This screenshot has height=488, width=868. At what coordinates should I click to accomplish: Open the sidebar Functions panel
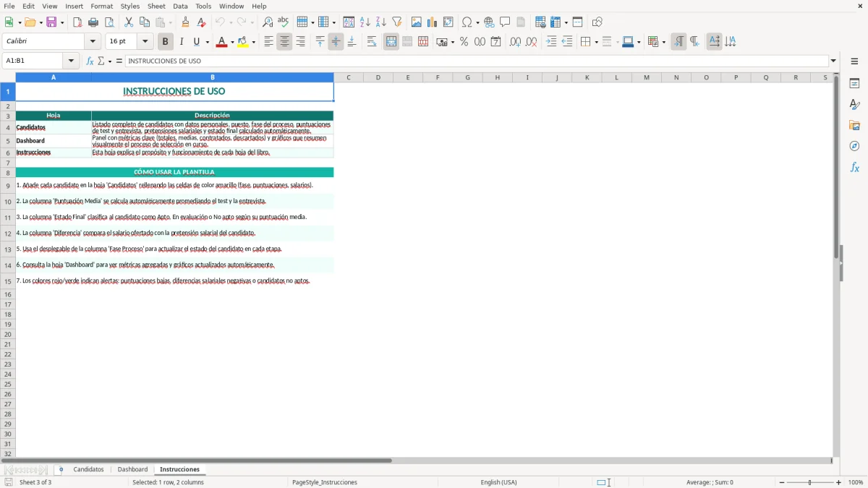854,167
